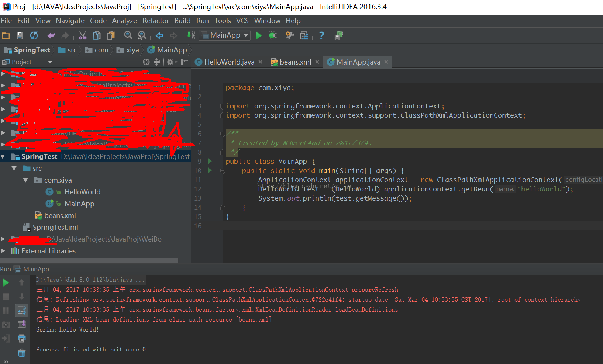Click the Open folder toolbar icon
Image resolution: width=603 pixels, height=364 pixels.
tap(6, 35)
